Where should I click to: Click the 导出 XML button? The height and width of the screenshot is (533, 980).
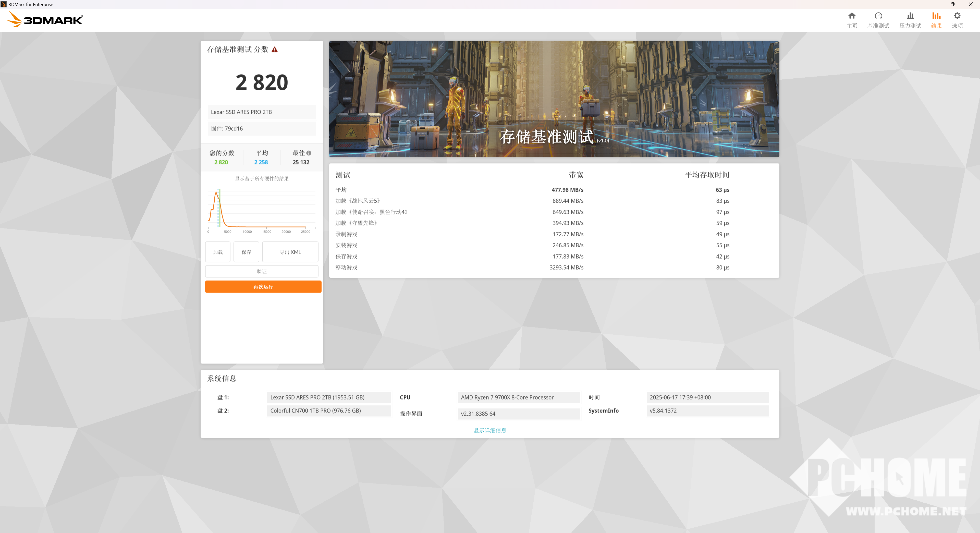(x=290, y=252)
